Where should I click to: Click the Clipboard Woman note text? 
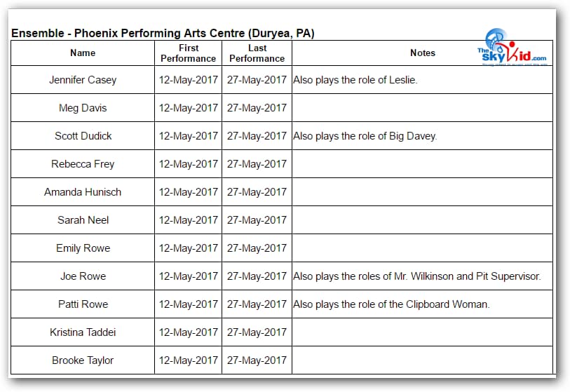(391, 304)
